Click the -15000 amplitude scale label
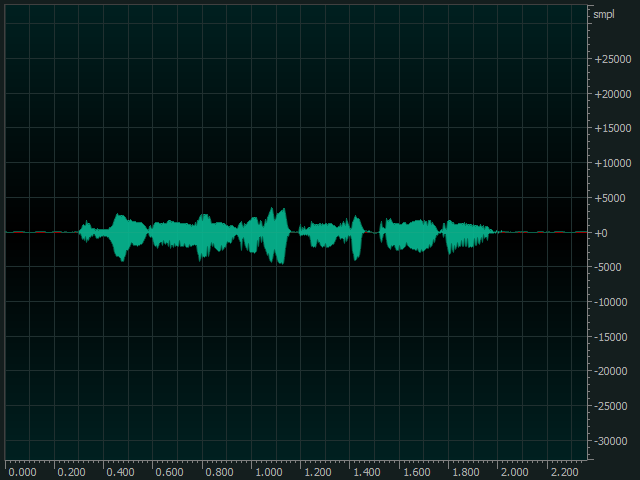This screenshot has height=480, width=640. [x=611, y=337]
